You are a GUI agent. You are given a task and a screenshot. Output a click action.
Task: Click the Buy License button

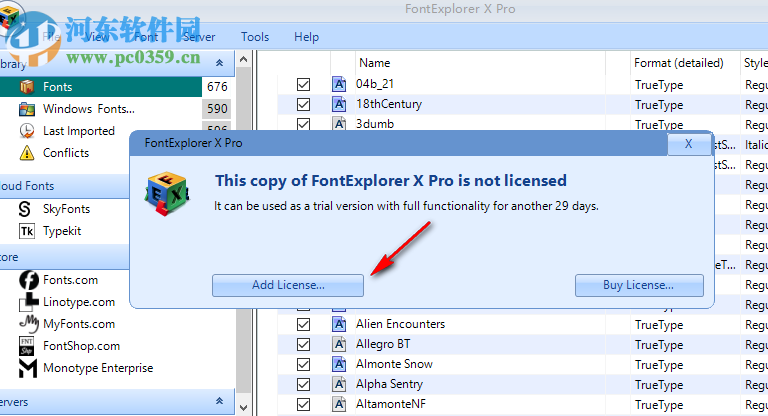639,285
